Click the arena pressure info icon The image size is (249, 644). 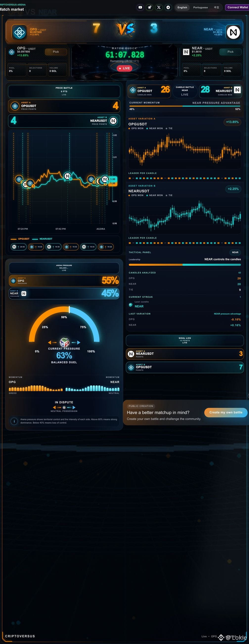coord(14,421)
